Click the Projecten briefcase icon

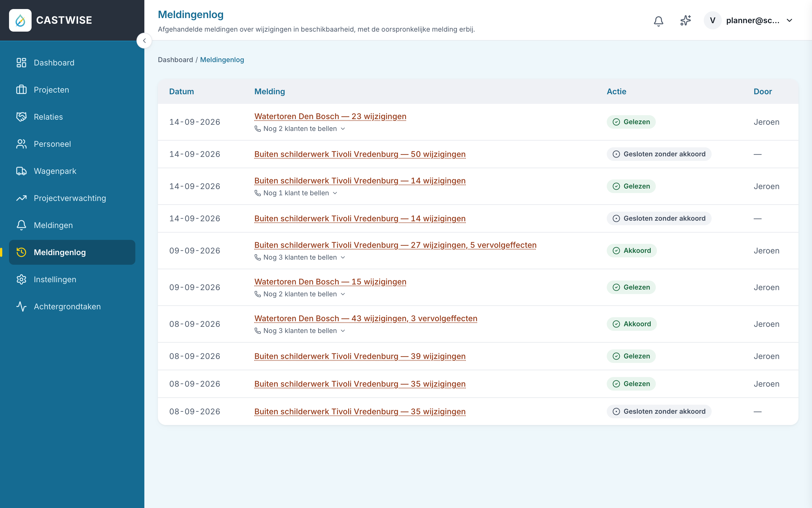pyautogui.click(x=21, y=90)
